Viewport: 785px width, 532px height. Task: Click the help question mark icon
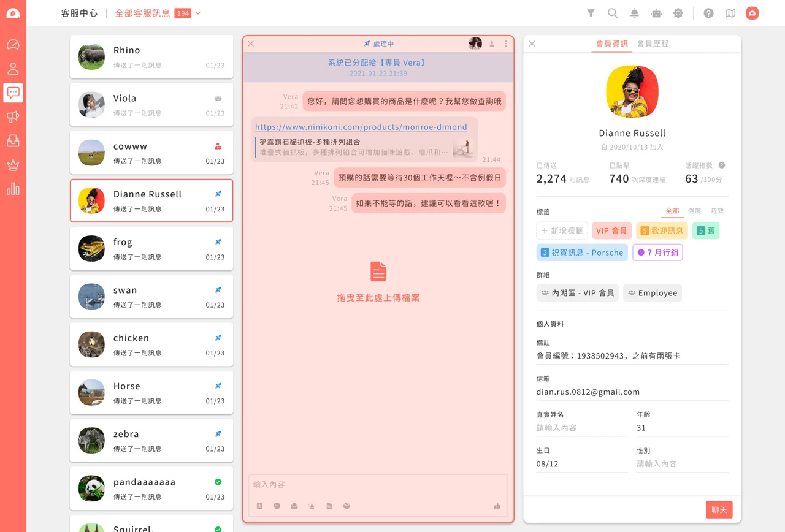tap(708, 13)
